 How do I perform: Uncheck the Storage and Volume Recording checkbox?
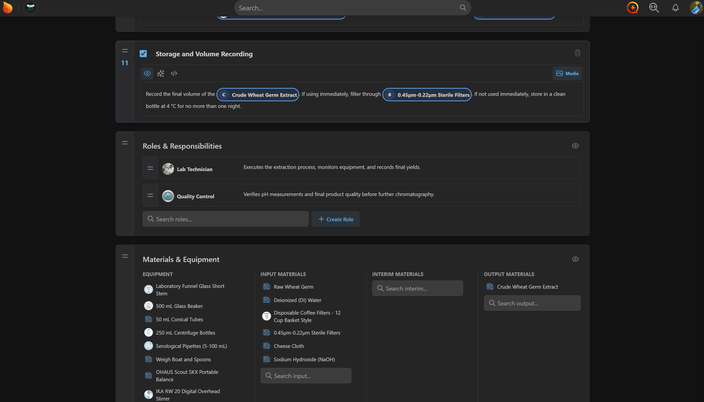tap(143, 53)
